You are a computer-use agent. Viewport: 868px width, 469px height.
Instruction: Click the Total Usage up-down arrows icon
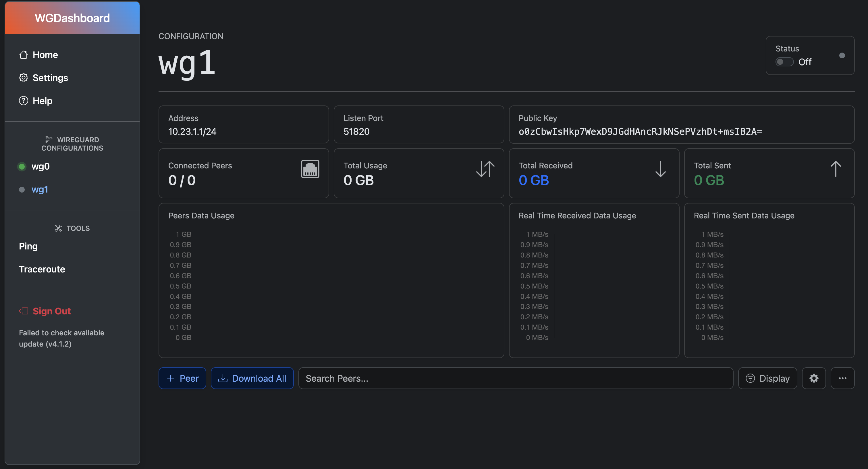[x=485, y=169]
